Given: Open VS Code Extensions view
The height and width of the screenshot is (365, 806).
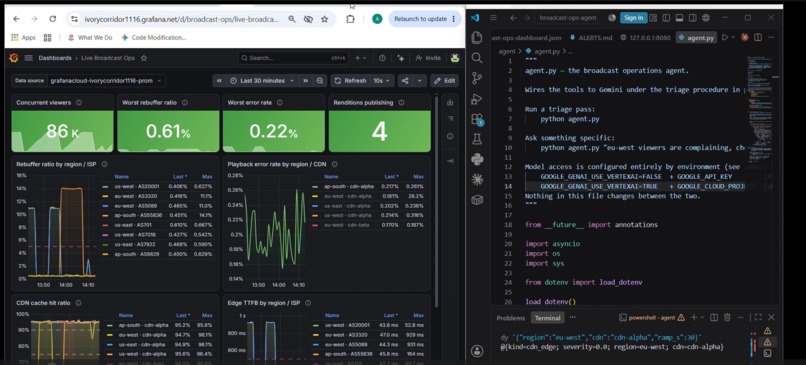Looking at the screenshot, I should (477, 119).
